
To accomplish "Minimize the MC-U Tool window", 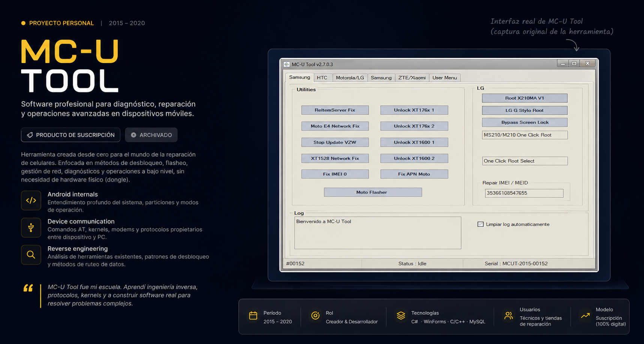I will [563, 63].
